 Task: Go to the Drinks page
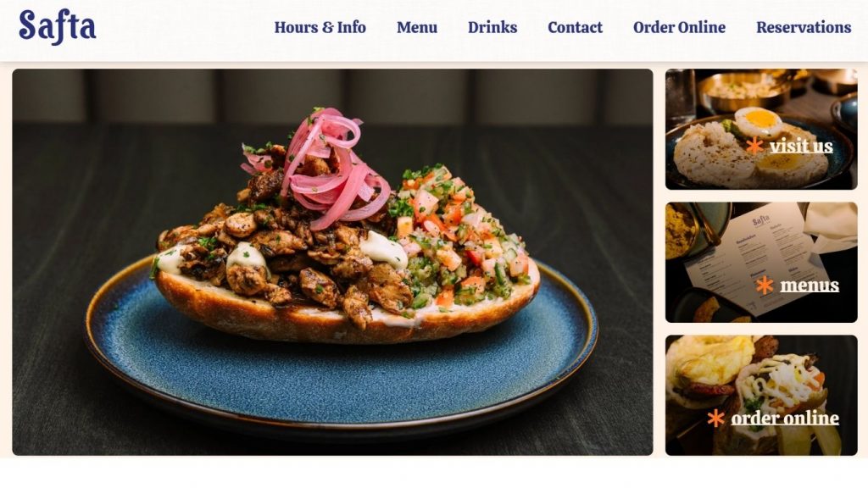pos(492,27)
